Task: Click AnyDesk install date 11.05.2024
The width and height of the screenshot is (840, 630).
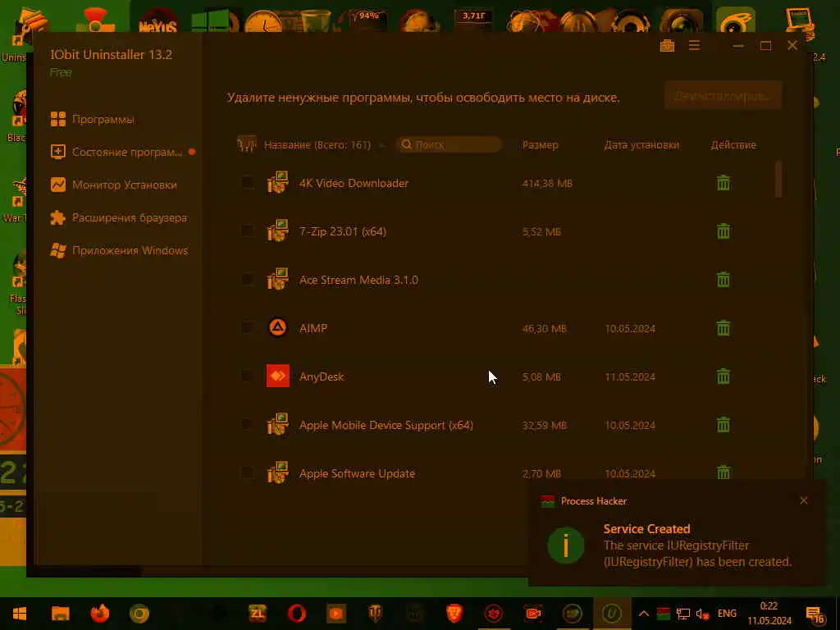Action: coord(630,377)
